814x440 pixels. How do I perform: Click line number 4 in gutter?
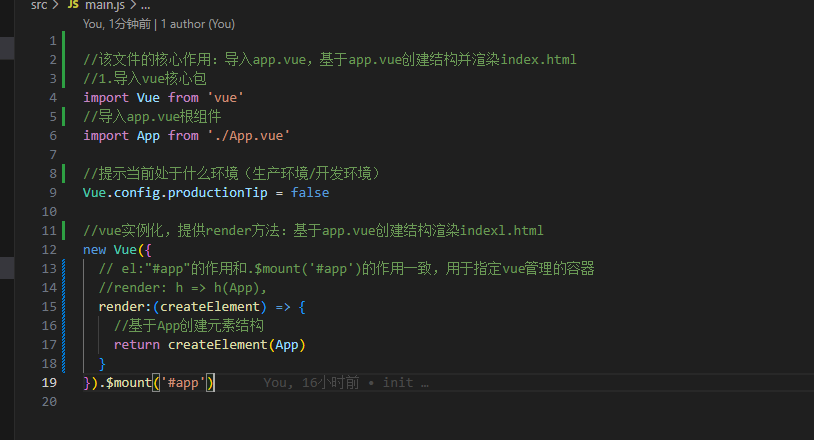click(52, 98)
